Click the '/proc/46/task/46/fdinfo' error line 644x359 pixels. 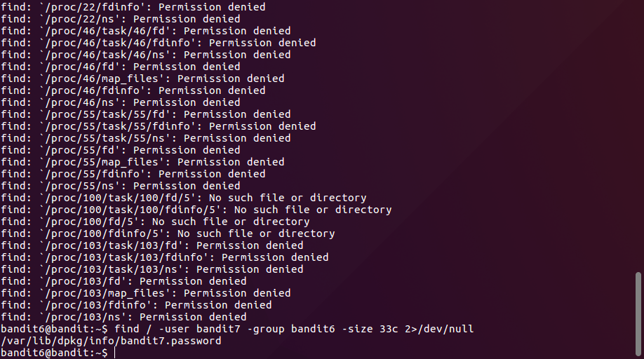[159, 43]
